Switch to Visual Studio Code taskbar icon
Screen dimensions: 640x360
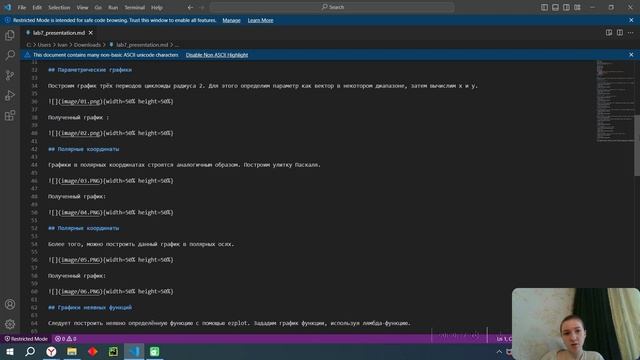134,351
